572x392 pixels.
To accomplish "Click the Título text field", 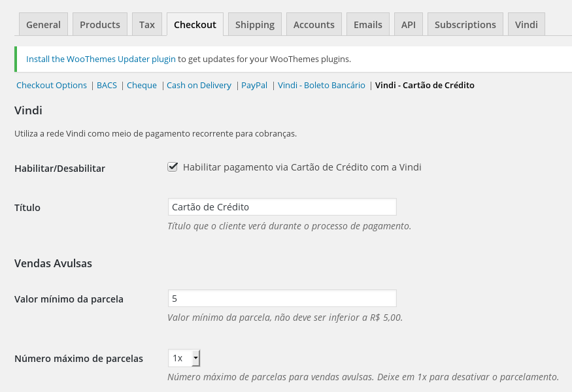I will click(282, 207).
